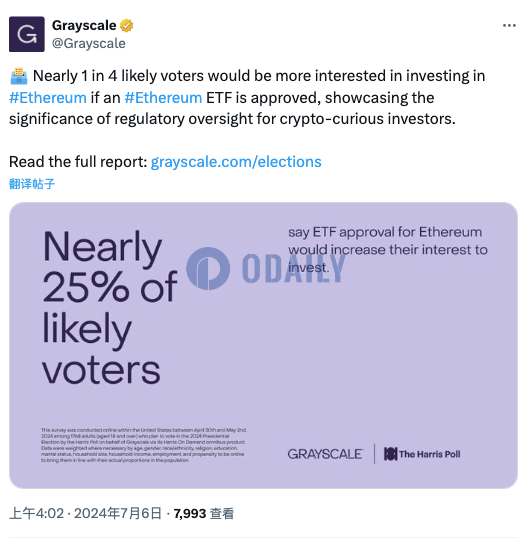Click the 2024年7月6日 post date

118,514
